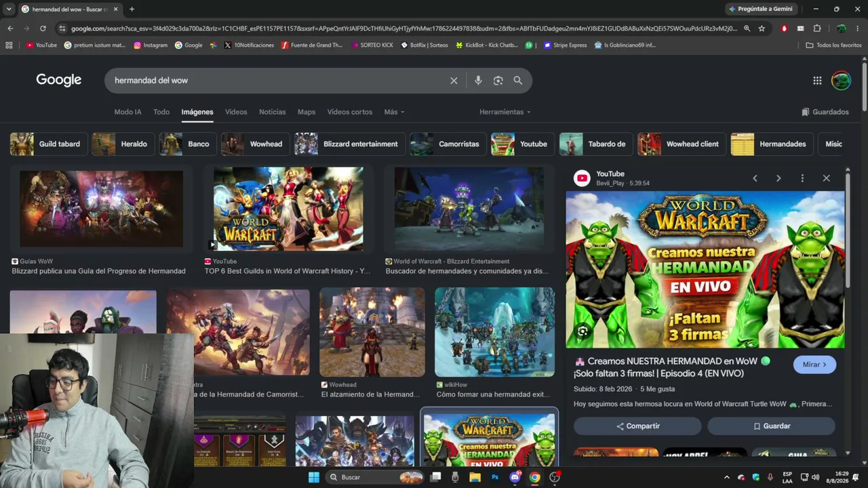Open the Todos los favoritos folder
Image resolution: width=868 pixels, height=488 pixels.
coord(833,45)
